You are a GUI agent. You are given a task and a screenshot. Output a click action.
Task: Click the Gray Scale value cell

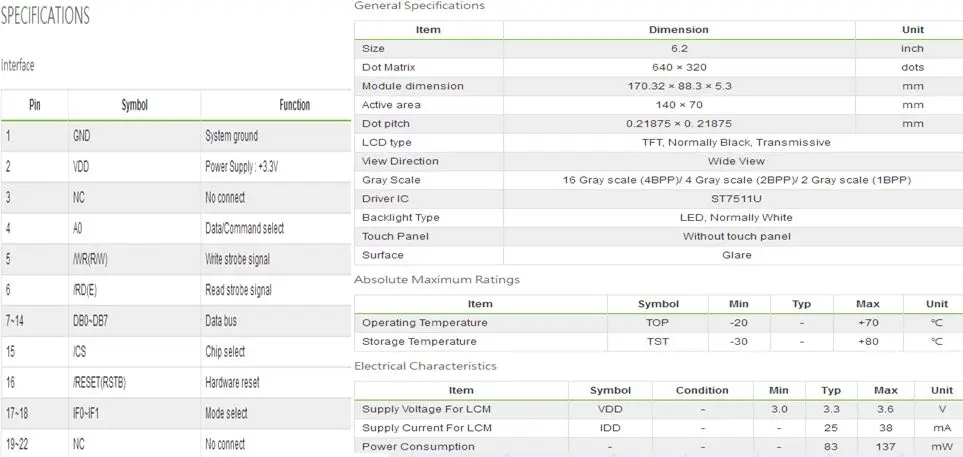(x=737, y=180)
